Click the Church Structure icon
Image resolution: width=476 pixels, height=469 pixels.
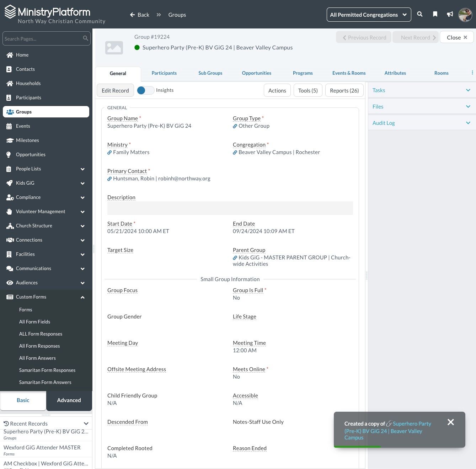pyautogui.click(x=10, y=226)
